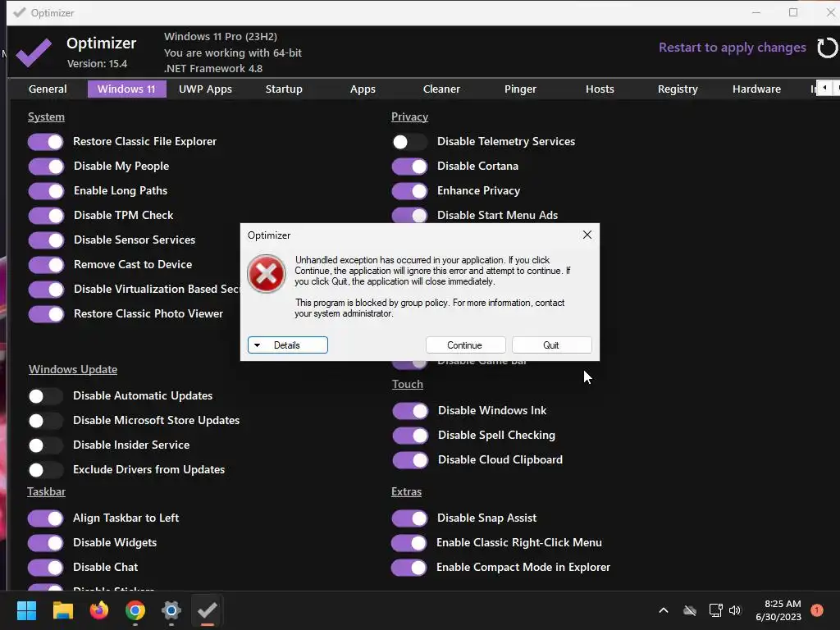Click the Extras section heading
840x630 pixels.
[407, 492]
